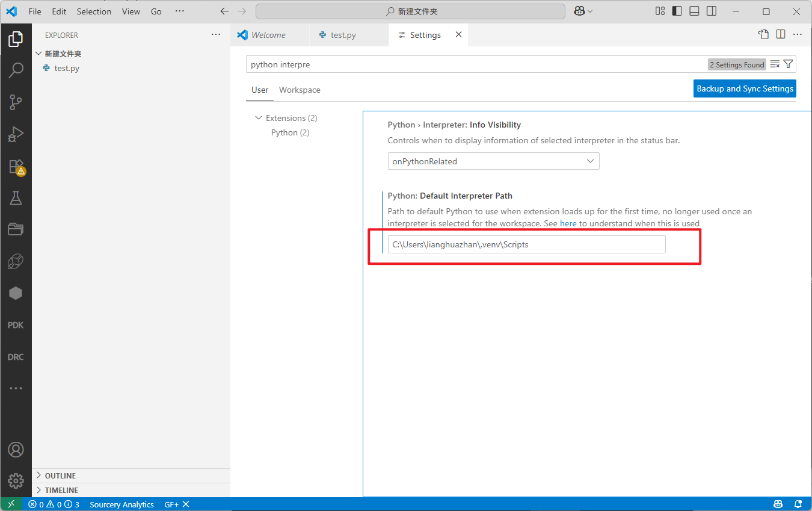Open the Testing flask icon
The height and width of the screenshot is (511, 812).
[x=16, y=197]
